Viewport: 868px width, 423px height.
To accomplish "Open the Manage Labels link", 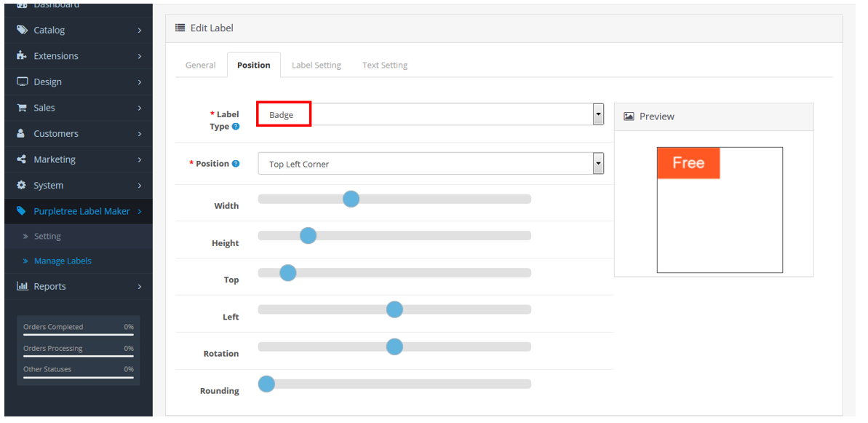I will tap(63, 261).
